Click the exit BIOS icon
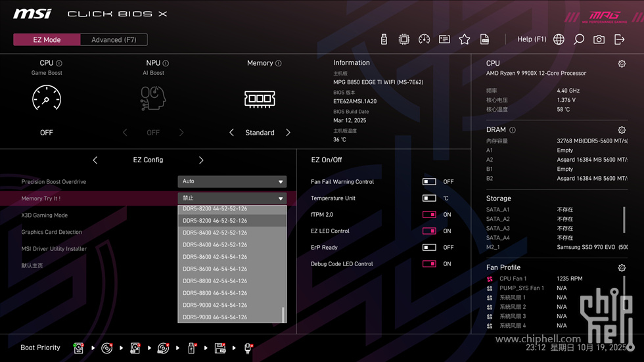644x362 pixels. [619, 39]
